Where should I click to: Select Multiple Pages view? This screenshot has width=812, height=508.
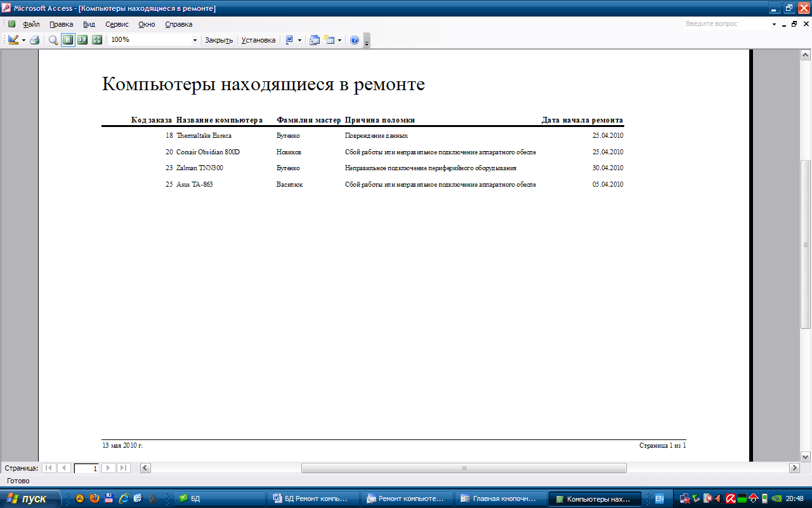96,40
